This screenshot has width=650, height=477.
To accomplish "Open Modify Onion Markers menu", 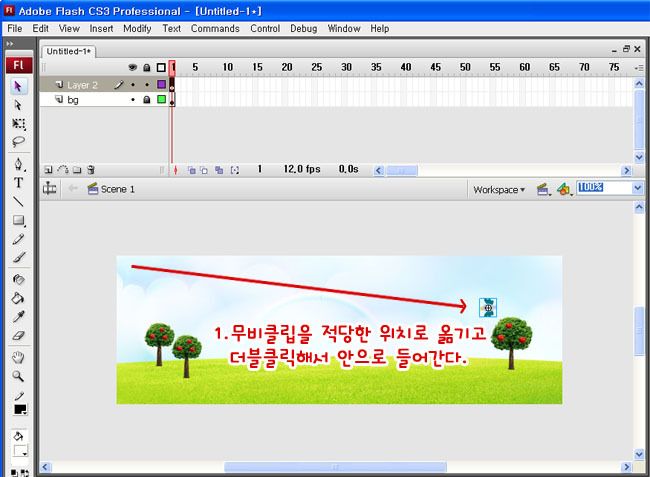I will pyautogui.click(x=235, y=170).
